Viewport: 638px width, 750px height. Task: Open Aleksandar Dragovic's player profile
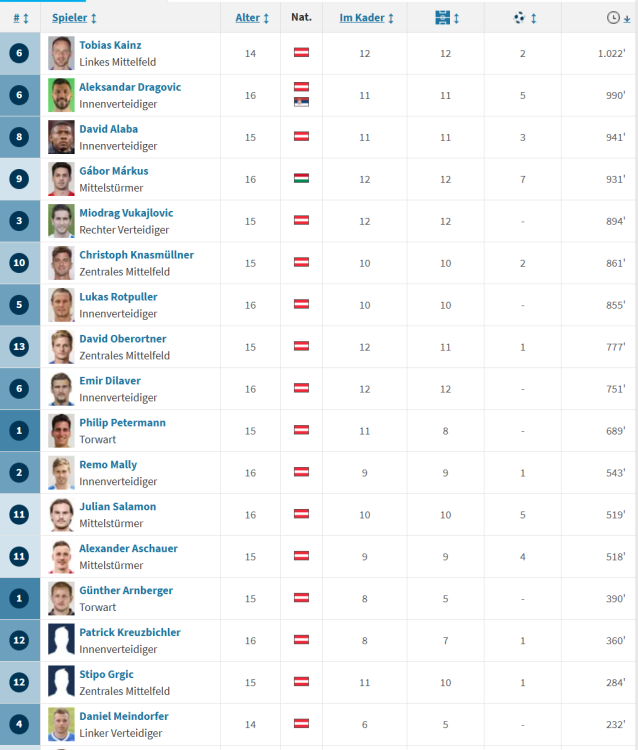tap(130, 87)
